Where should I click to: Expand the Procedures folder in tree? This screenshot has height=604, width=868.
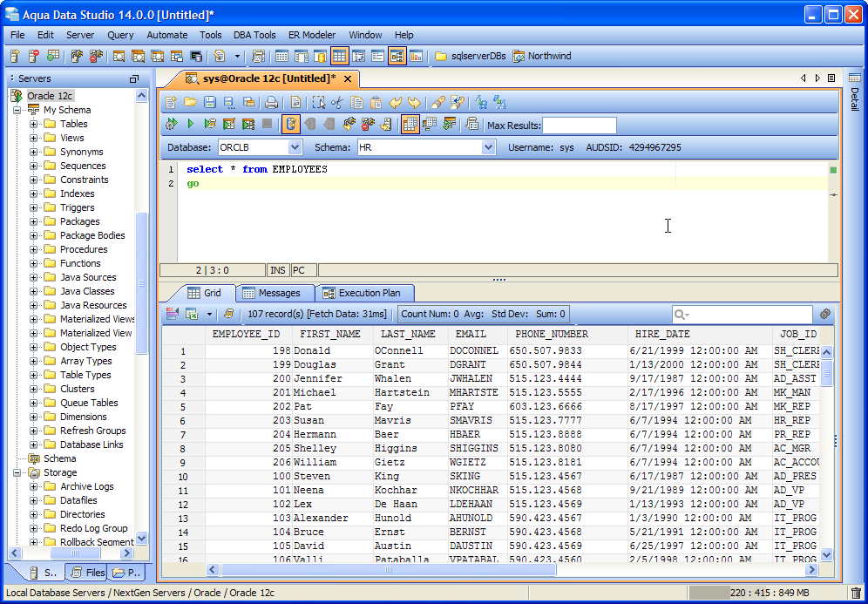click(x=34, y=249)
